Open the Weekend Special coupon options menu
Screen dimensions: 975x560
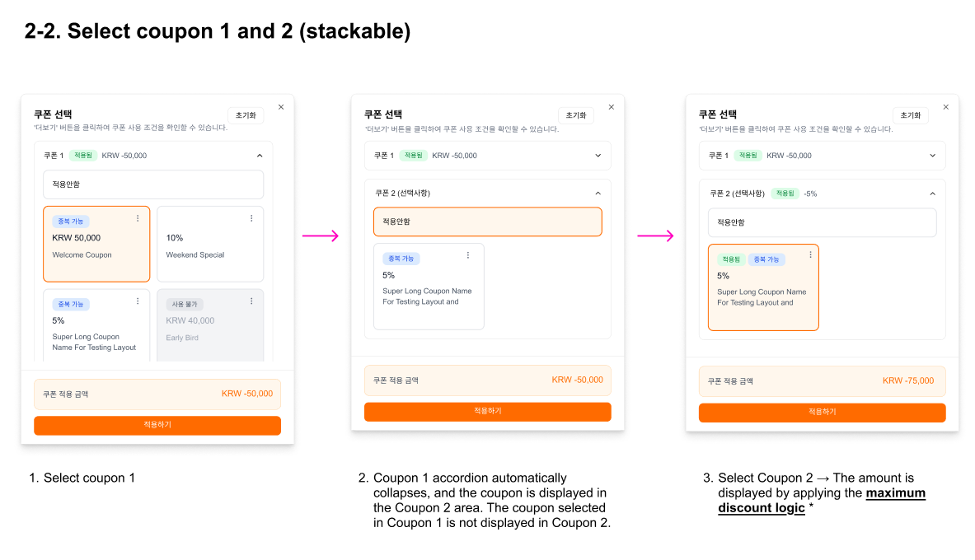pos(251,218)
